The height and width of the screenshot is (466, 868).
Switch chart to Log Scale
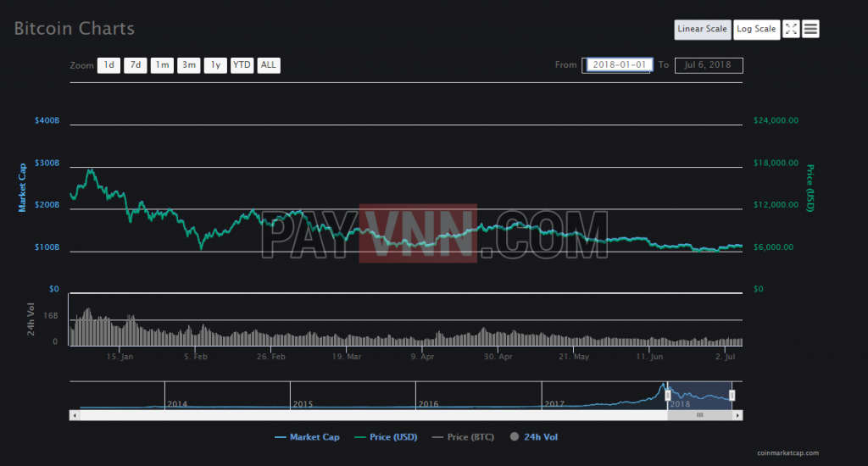756,30
